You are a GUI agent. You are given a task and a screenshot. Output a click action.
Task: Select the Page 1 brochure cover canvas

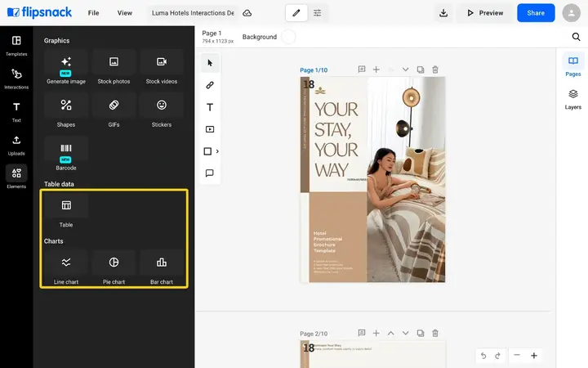pyautogui.click(x=372, y=179)
